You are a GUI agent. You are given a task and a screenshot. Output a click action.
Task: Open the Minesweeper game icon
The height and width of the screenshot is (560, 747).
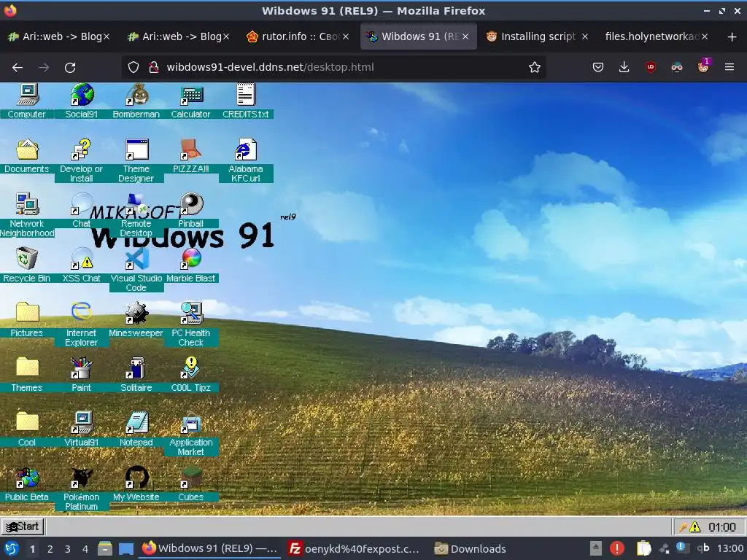(x=136, y=313)
